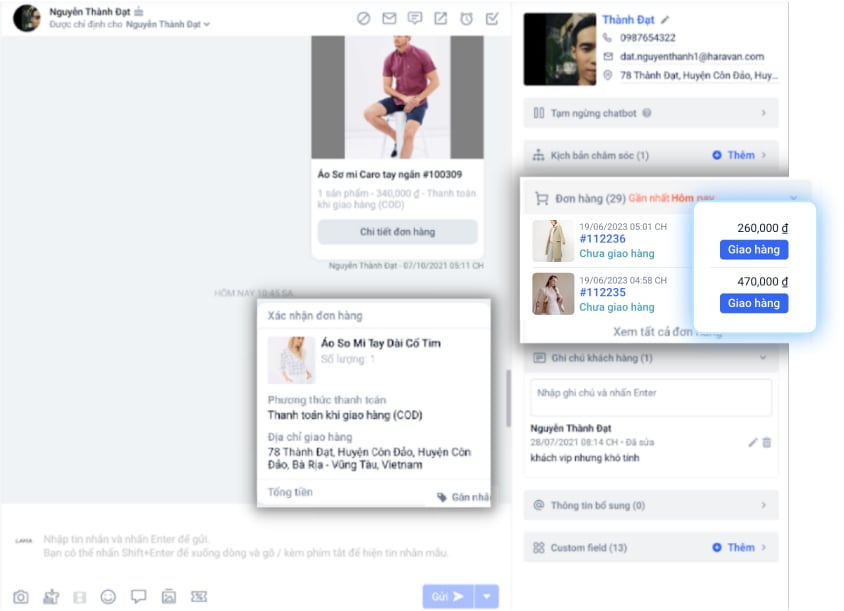Image resolution: width=844 pixels, height=611 pixels.
Task: Click Chi tiết đơn hàng button
Action: tap(397, 232)
